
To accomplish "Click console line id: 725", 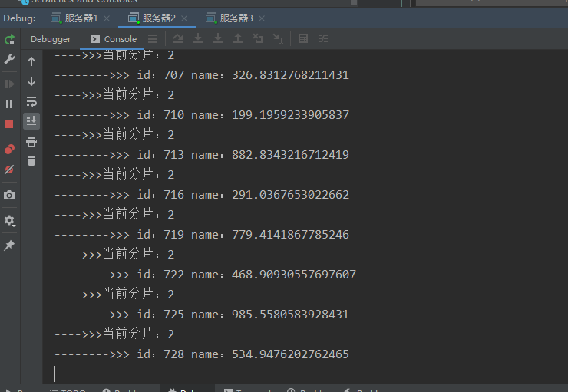I will 201,315.
